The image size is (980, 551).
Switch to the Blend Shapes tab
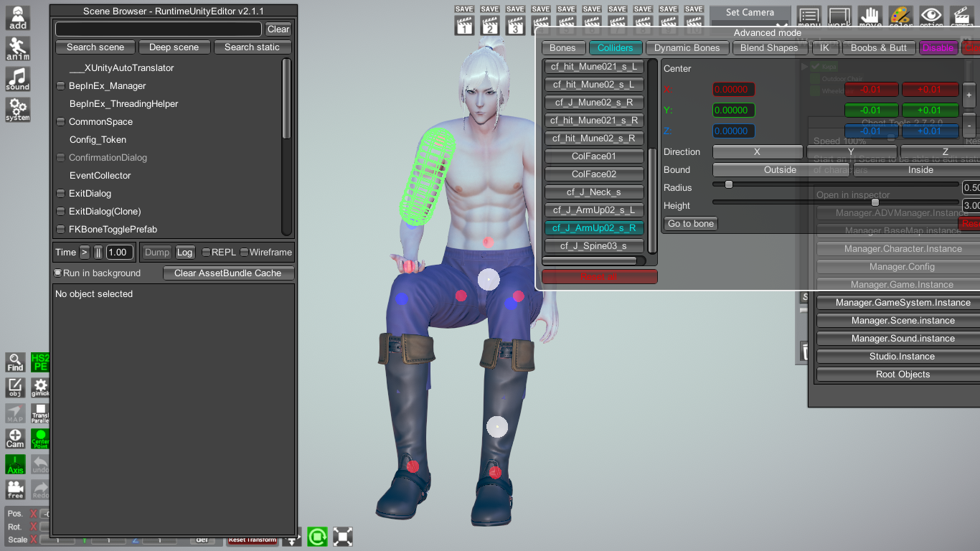pyautogui.click(x=769, y=48)
